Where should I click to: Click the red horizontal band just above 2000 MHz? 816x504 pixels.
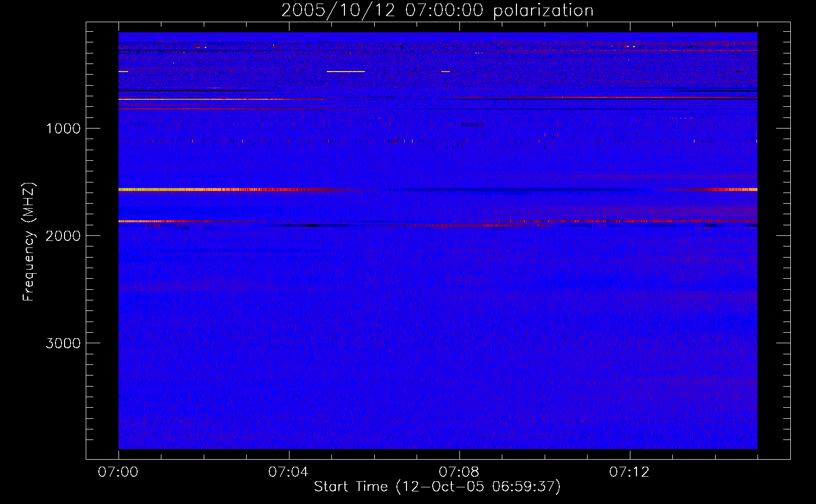point(438,221)
